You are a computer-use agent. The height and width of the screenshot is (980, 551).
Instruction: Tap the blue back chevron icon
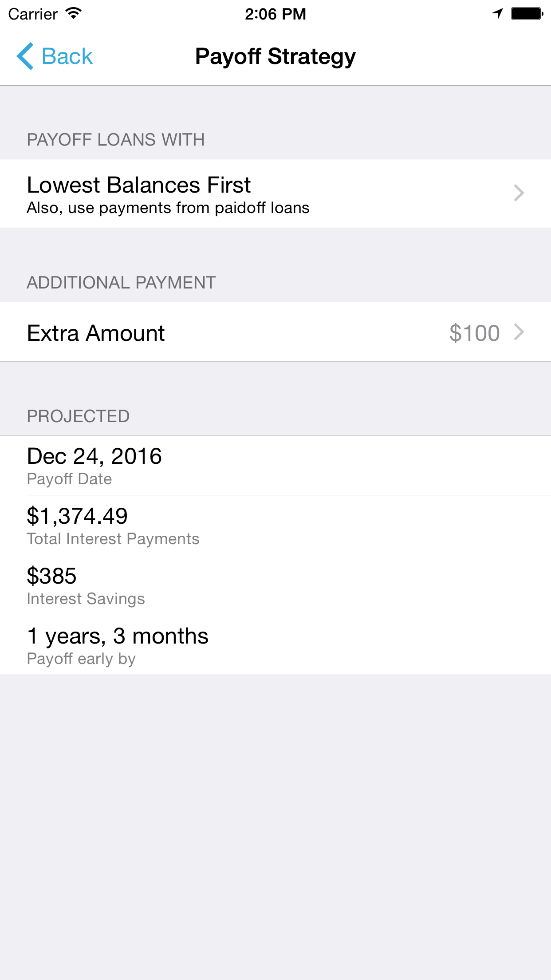click(x=25, y=56)
